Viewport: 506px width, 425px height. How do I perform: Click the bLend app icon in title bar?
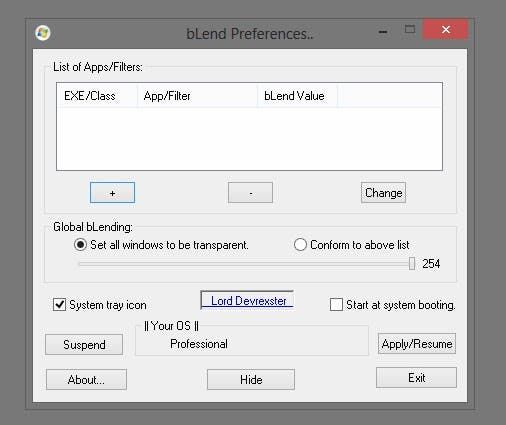pyautogui.click(x=43, y=33)
